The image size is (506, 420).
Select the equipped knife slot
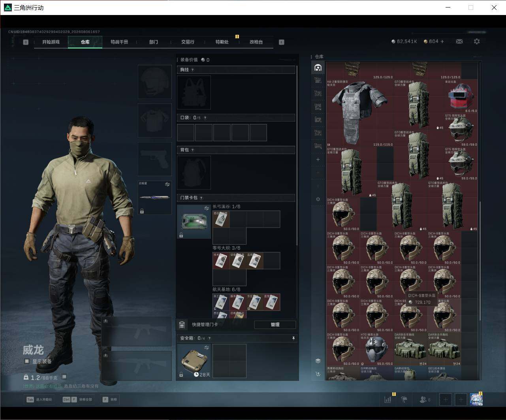pos(155,198)
